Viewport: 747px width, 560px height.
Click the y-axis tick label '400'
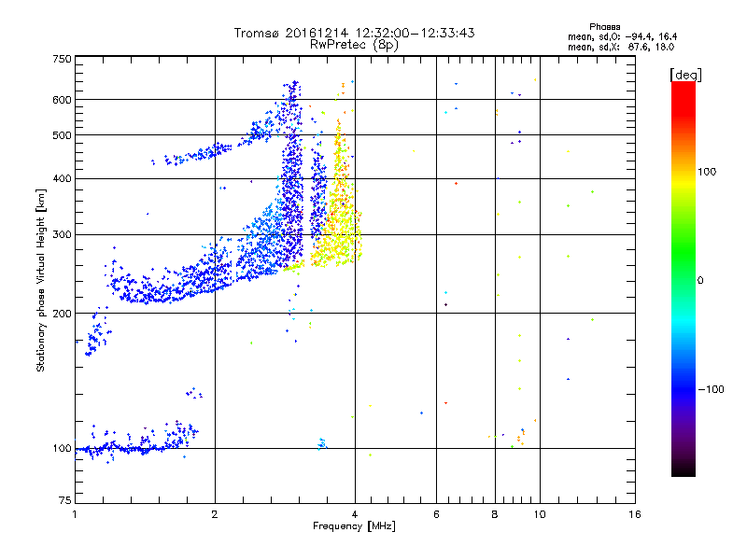coord(62,178)
